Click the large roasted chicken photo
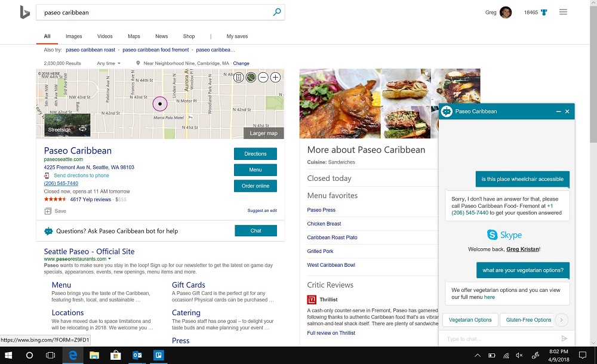 pyautogui.click(x=340, y=104)
